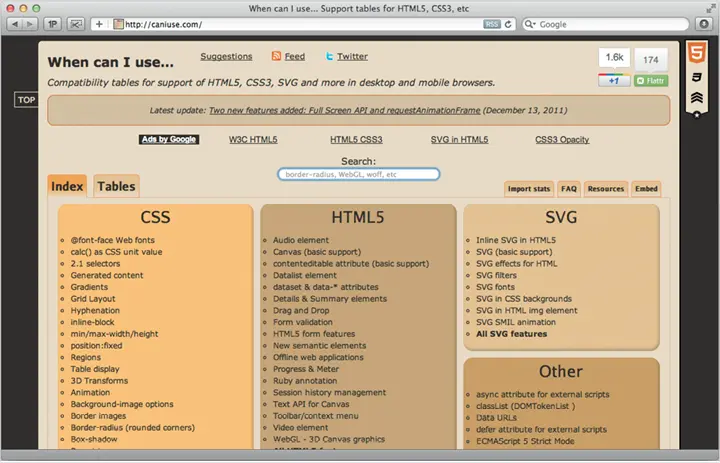Click the 174 Flattr count bubble

pyautogui.click(x=651, y=60)
